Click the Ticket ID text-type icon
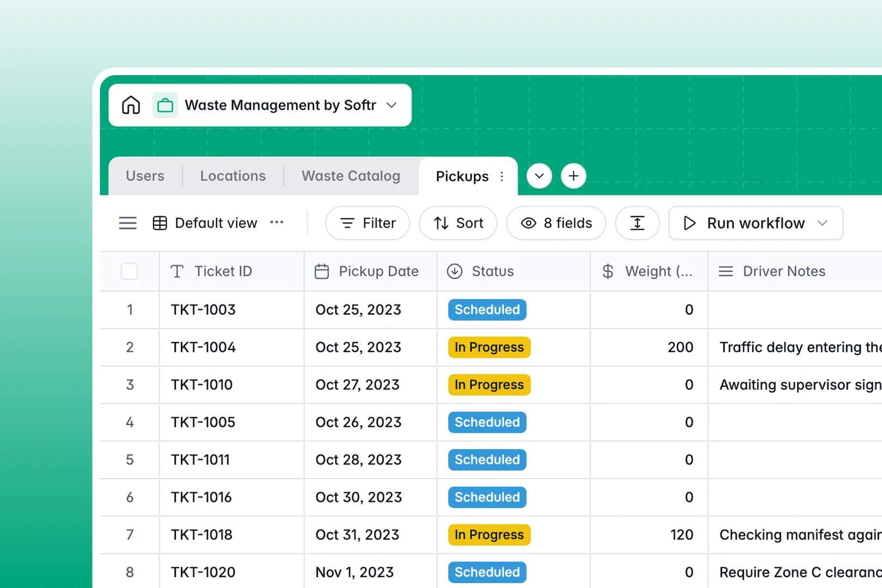 tap(177, 271)
